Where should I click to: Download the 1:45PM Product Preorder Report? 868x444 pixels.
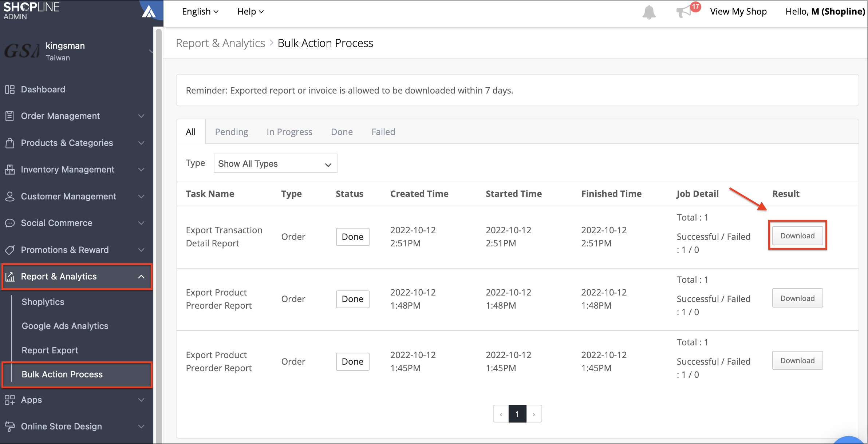coord(797,361)
